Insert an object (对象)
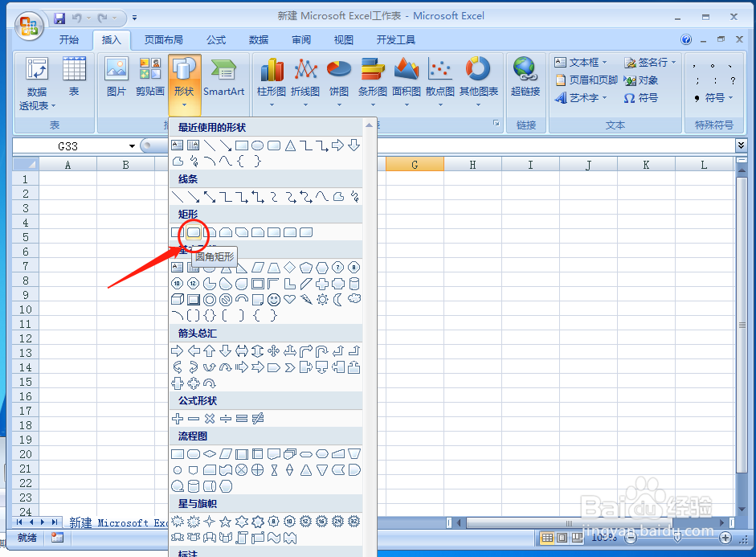The height and width of the screenshot is (557, 756). [641, 80]
